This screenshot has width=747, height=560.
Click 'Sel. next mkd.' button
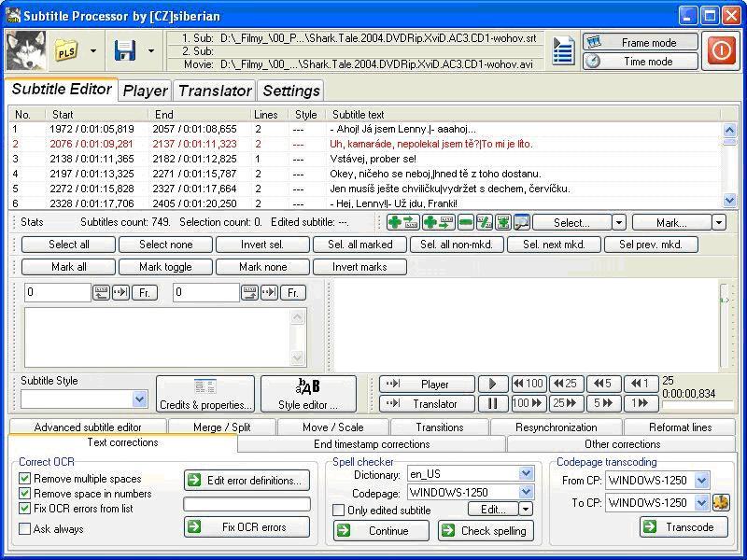click(554, 245)
